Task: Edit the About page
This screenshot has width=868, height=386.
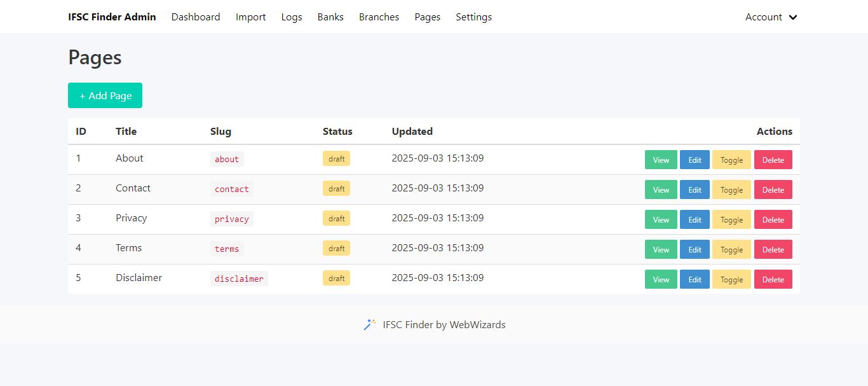Action: (695, 160)
